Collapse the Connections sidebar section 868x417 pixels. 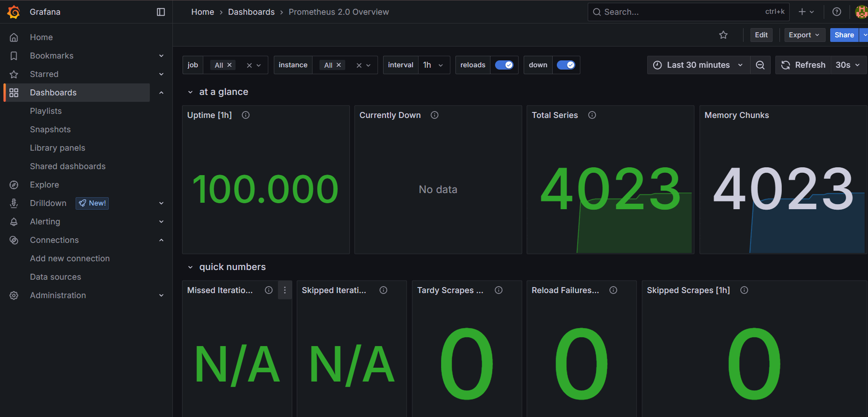coord(161,240)
